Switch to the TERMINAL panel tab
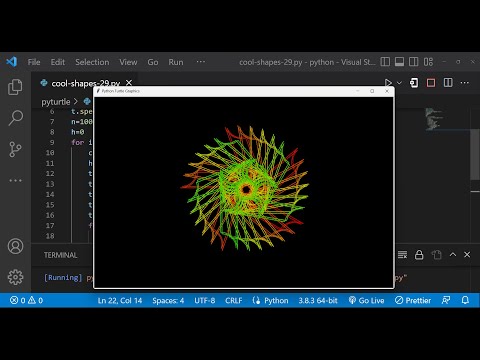The image size is (480, 360). coord(60,255)
